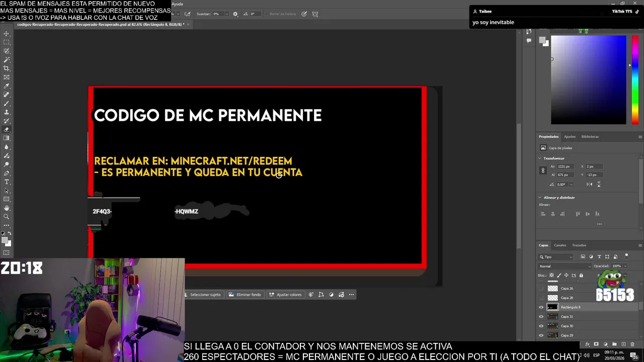Screen dimensions: 644x362
Task: Select the Frame tool
Action: [x=7, y=77]
